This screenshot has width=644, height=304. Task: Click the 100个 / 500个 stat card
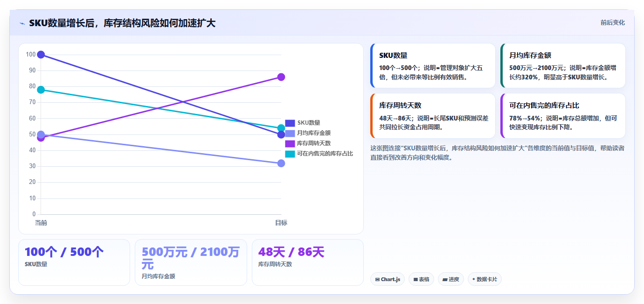(x=74, y=262)
